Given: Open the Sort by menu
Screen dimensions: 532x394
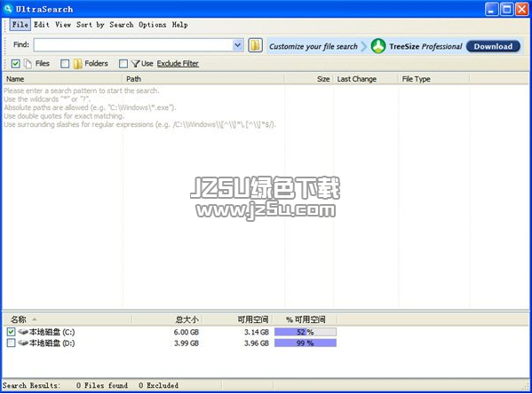Looking at the screenshot, I should click(91, 25).
